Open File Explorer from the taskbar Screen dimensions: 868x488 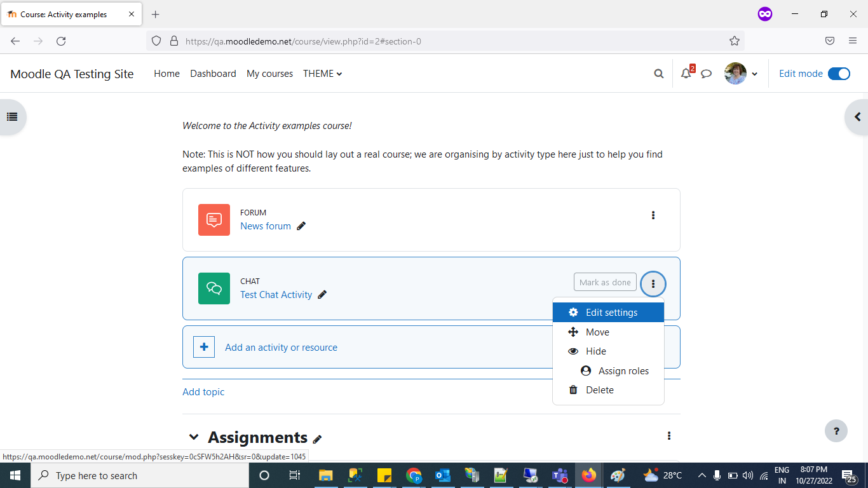click(325, 475)
